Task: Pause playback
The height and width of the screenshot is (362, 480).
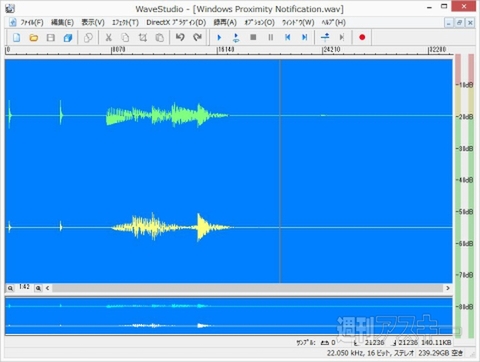Action: (271, 37)
